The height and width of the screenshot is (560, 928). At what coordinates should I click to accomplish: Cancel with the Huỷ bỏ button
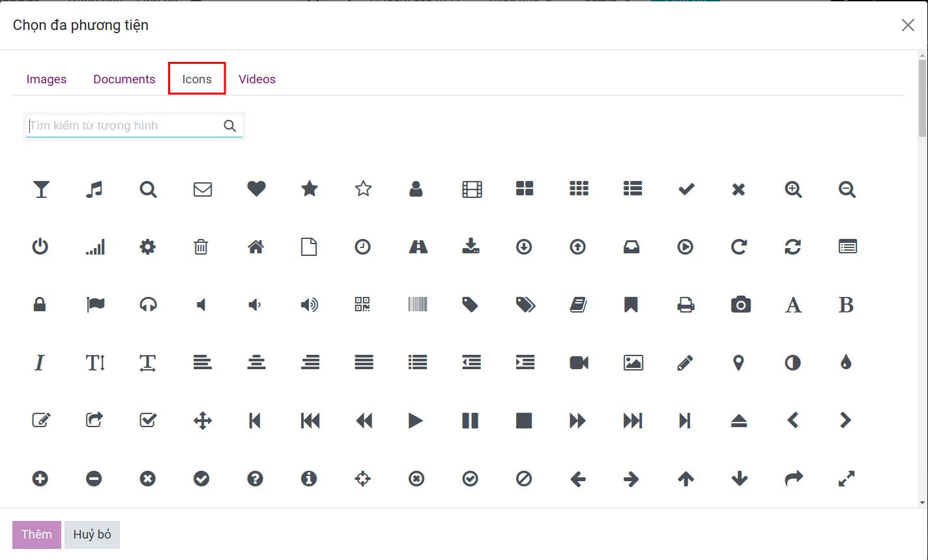pos(92,535)
